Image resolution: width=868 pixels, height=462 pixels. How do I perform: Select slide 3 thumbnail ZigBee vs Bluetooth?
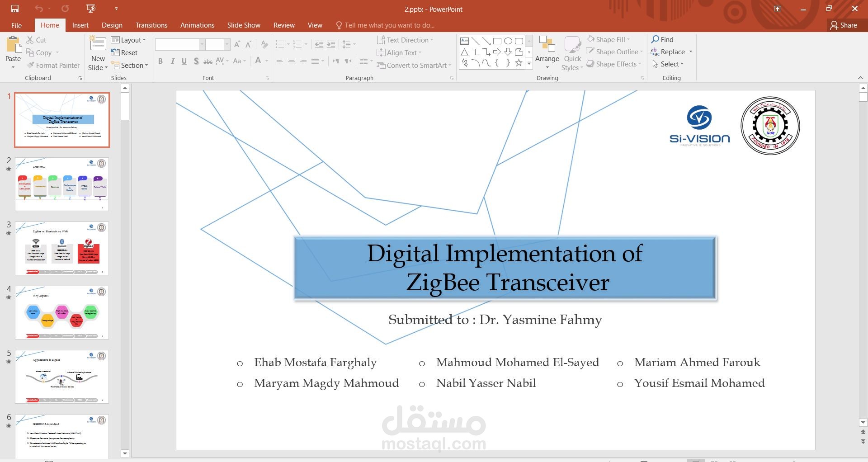coord(62,248)
